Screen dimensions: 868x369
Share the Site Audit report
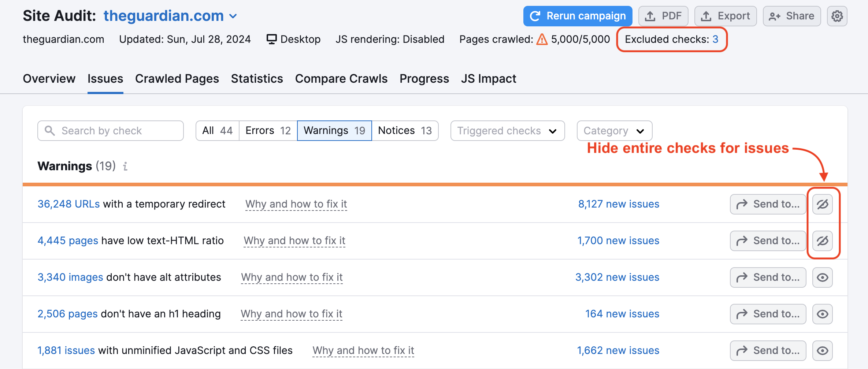[x=791, y=16]
